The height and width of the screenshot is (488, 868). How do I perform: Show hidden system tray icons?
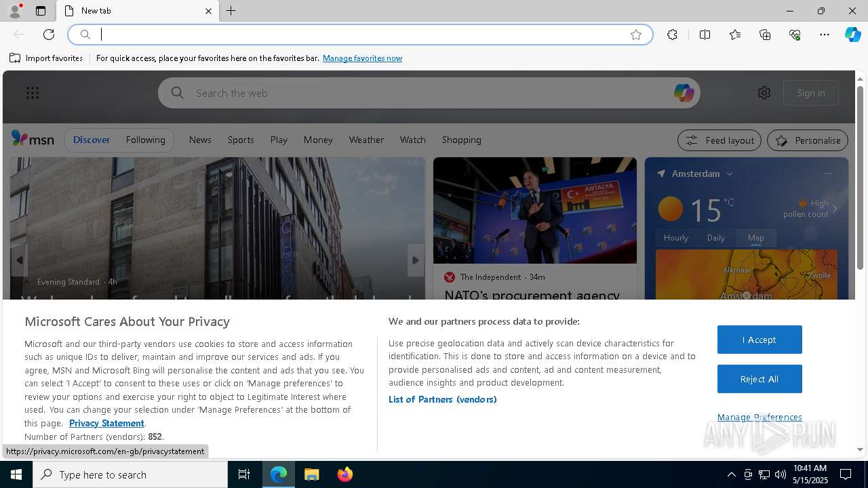point(731,474)
